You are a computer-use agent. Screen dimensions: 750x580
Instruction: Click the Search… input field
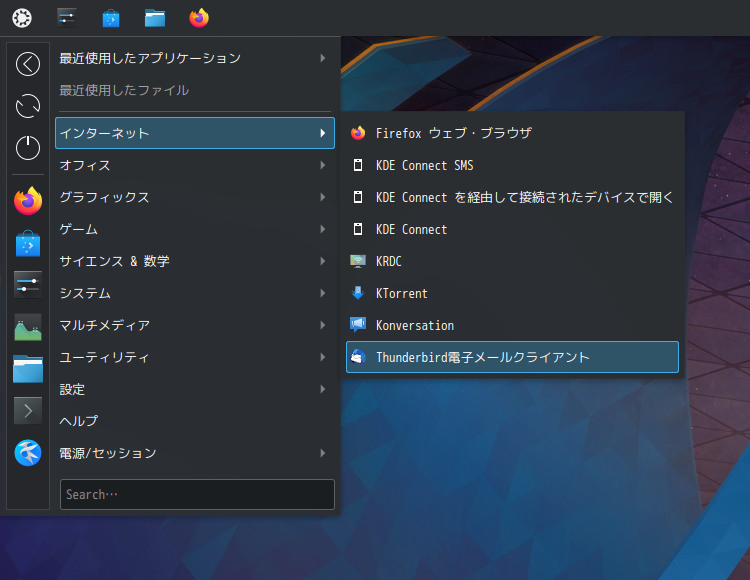[197, 494]
